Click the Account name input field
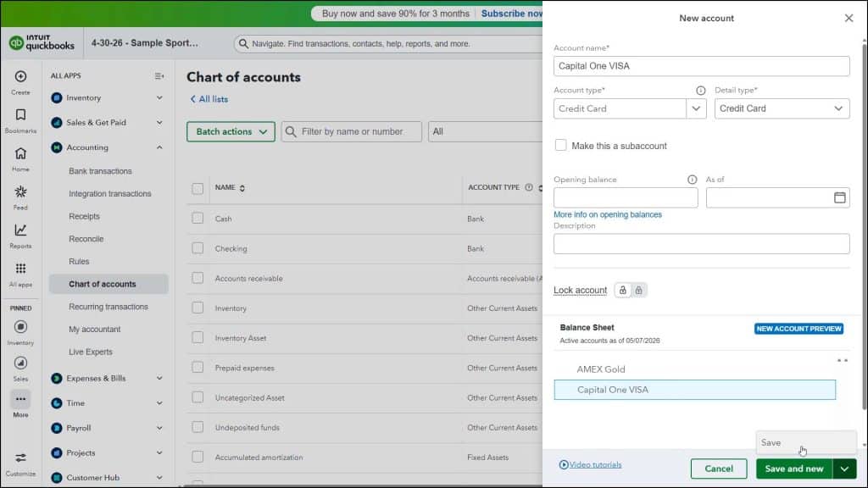868x488 pixels. (x=701, y=66)
